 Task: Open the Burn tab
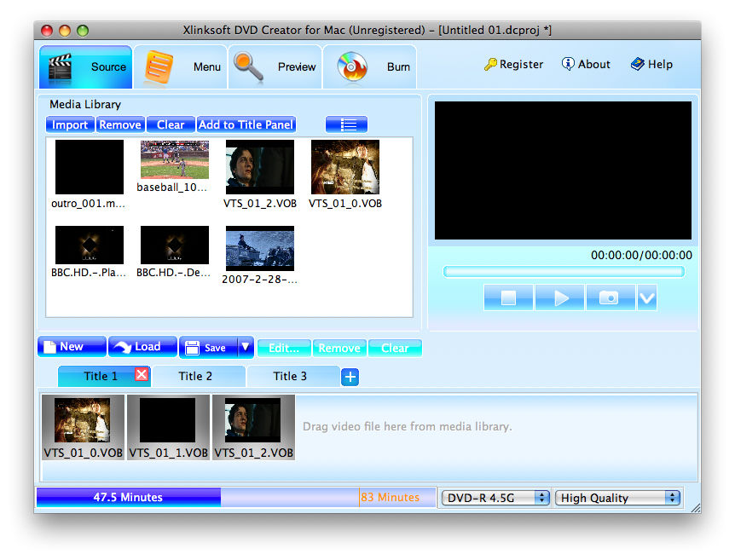(370, 67)
